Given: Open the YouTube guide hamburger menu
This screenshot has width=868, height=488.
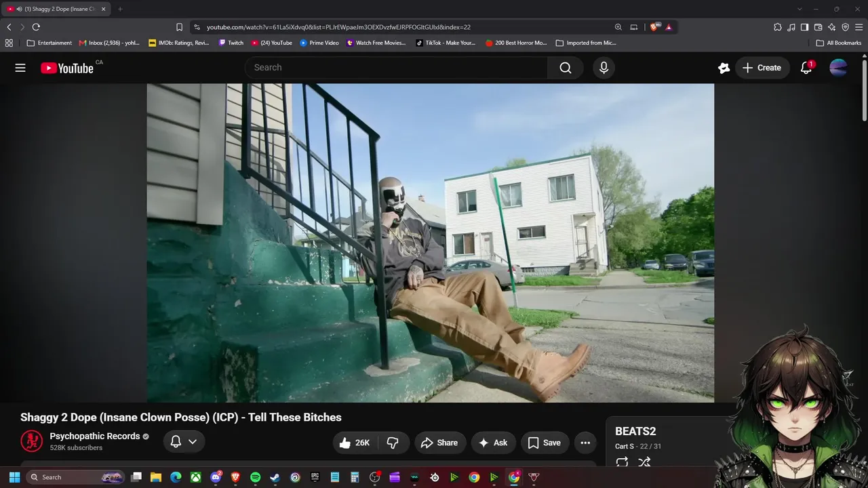Looking at the screenshot, I should [20, 68].
